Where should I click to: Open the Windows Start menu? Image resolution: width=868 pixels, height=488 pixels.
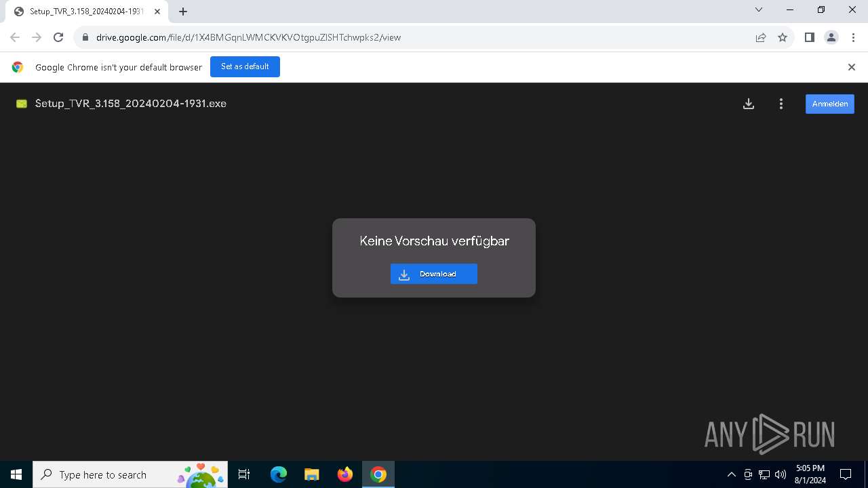click(x=16, y=474)
